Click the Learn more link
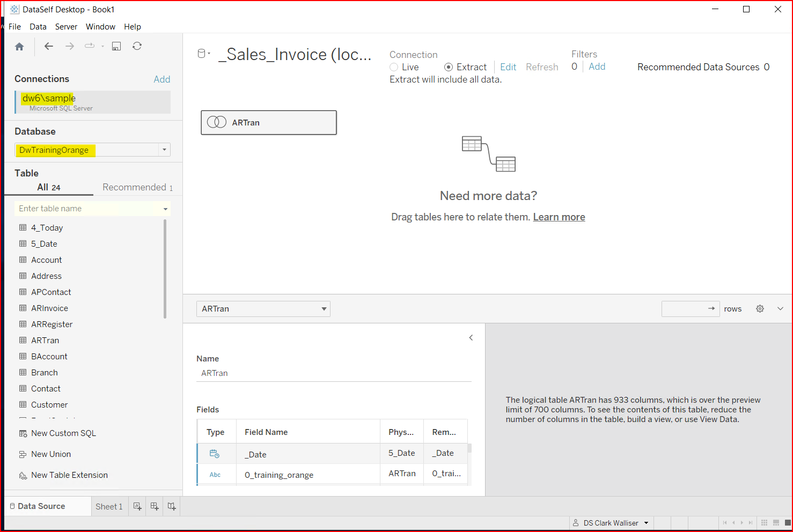 pyautogui.click(x=559, y=217)
